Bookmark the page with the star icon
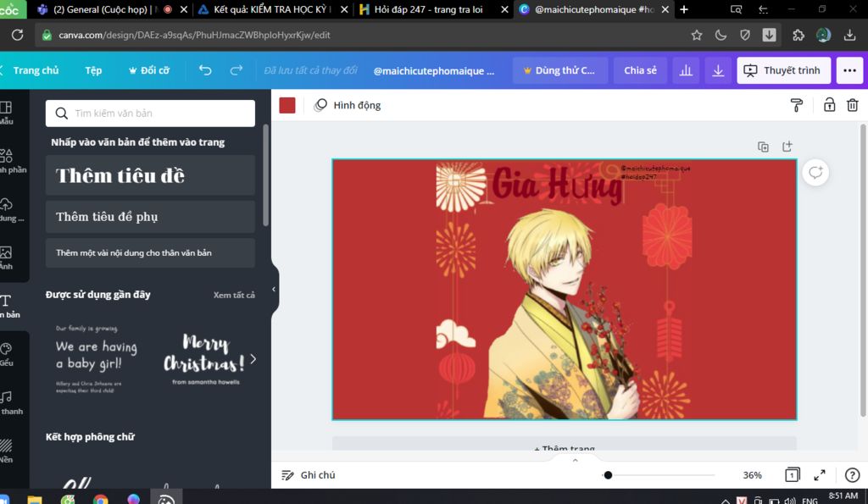Image resolution: width=868 pixels, height=504 pixels. pyautogui.click(x=697, y=35)
